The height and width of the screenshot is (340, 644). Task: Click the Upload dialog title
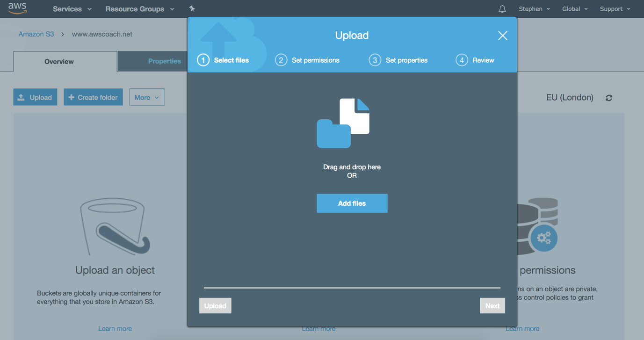352,36
